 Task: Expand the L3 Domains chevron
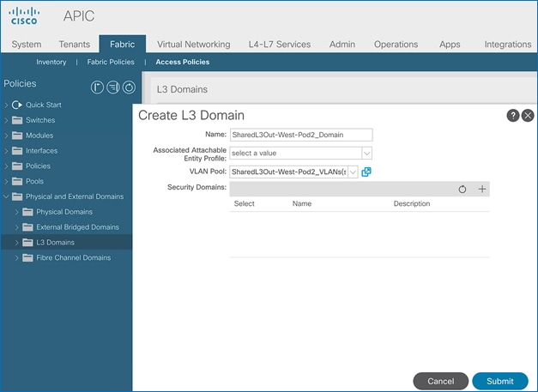tap(16, 243)
